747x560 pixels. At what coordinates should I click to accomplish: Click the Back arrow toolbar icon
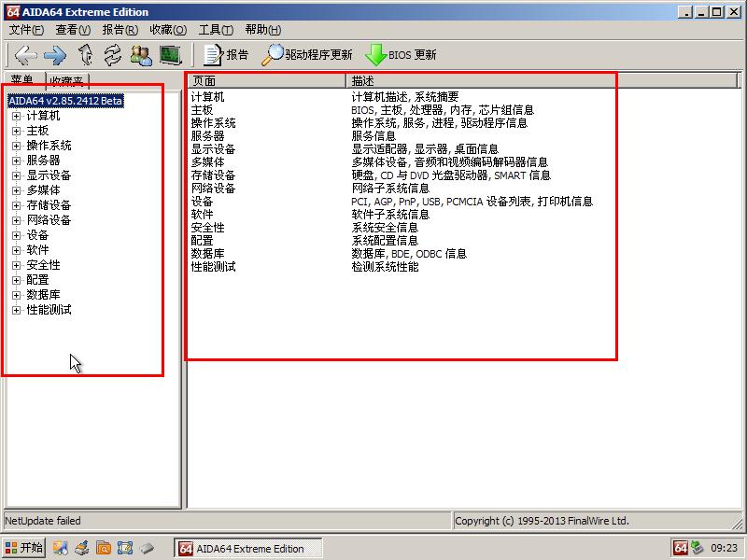click(26, 55)
